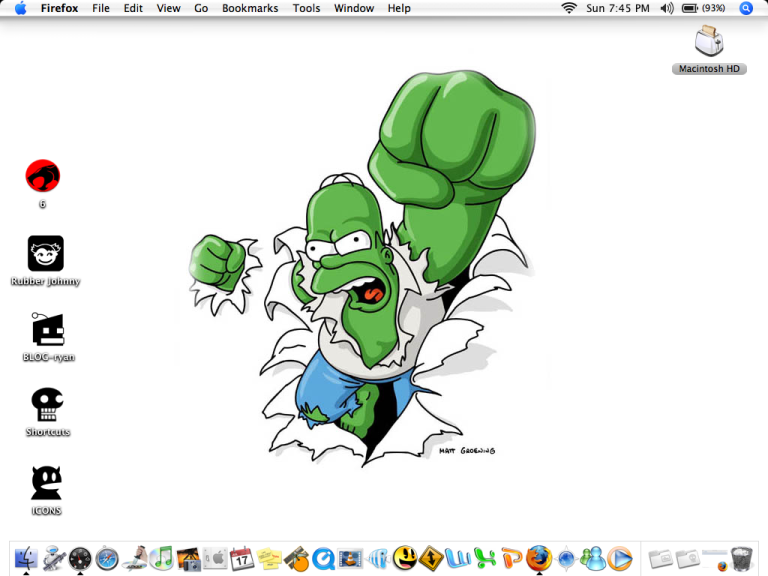
Task: Open the blue striped fish app
Action: coord(378,558)
